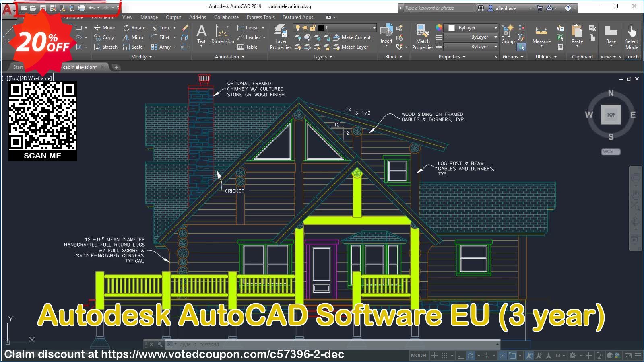Click the TOP face of ViewCube
Viewport: 644px width, 362px height.
611,115
